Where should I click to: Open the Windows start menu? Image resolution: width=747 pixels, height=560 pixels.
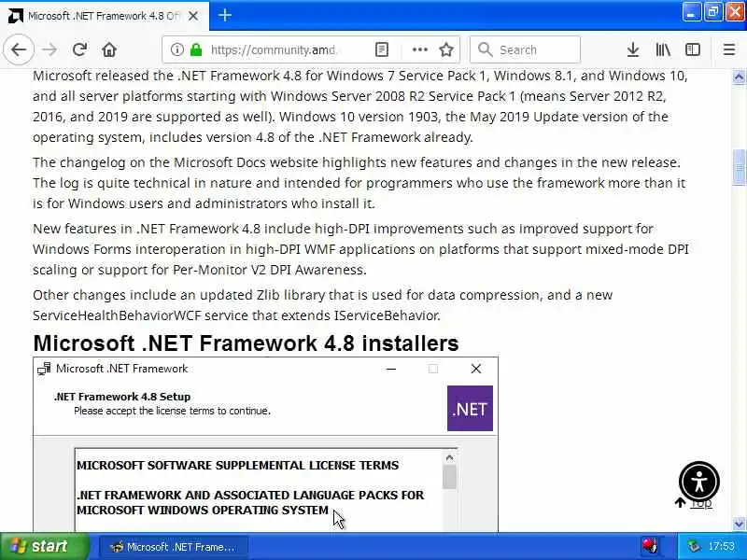pos(44,546)
